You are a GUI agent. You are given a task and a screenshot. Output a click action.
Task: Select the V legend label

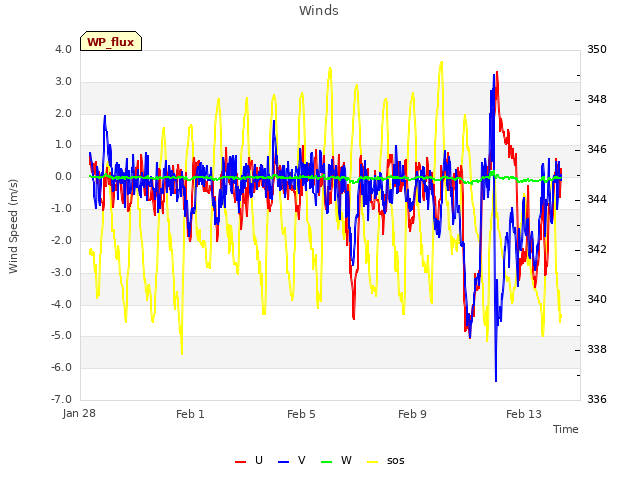click(301, 460)
